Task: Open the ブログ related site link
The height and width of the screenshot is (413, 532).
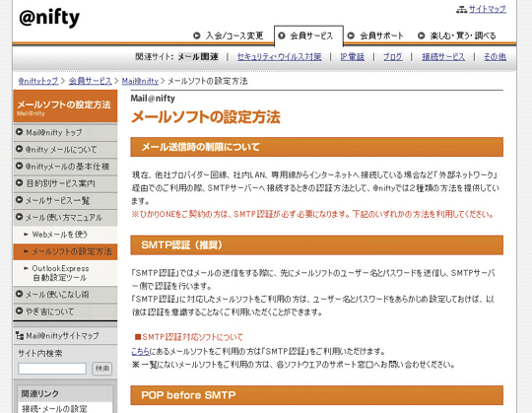Action: [393, 56]
